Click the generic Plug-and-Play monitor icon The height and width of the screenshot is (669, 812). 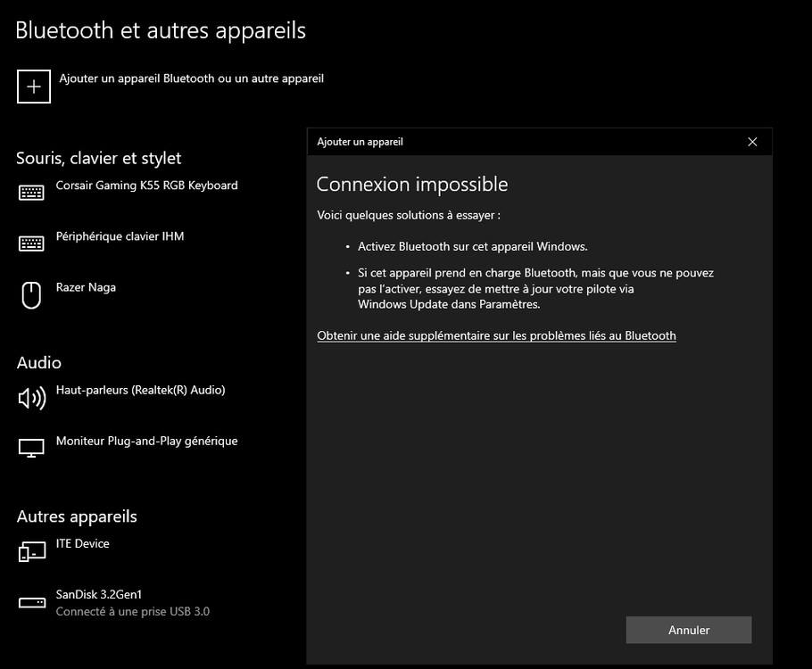(x=31, y=448)
